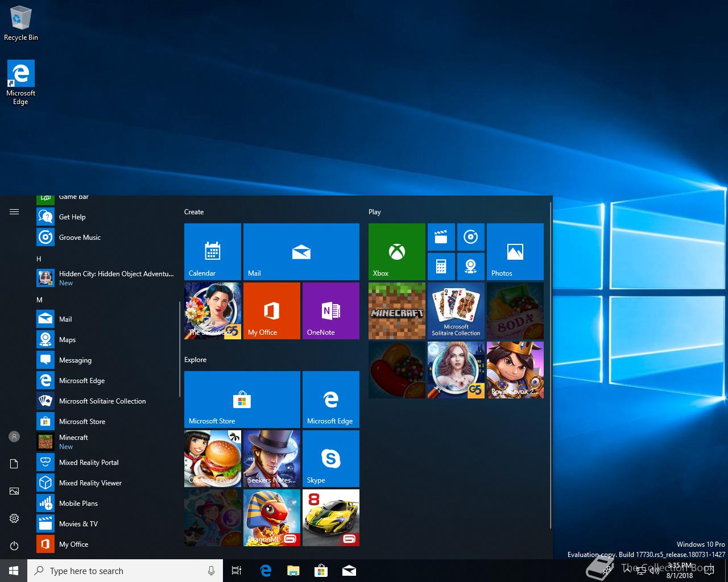Image resolution: width=728 pixels, height=582 pixels.
Task: Click the Create group heading
Action: click(x=194, y=212)
